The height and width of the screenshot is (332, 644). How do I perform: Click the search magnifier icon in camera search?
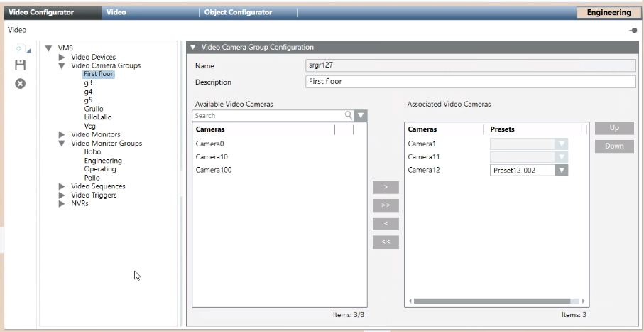(348, 115)
